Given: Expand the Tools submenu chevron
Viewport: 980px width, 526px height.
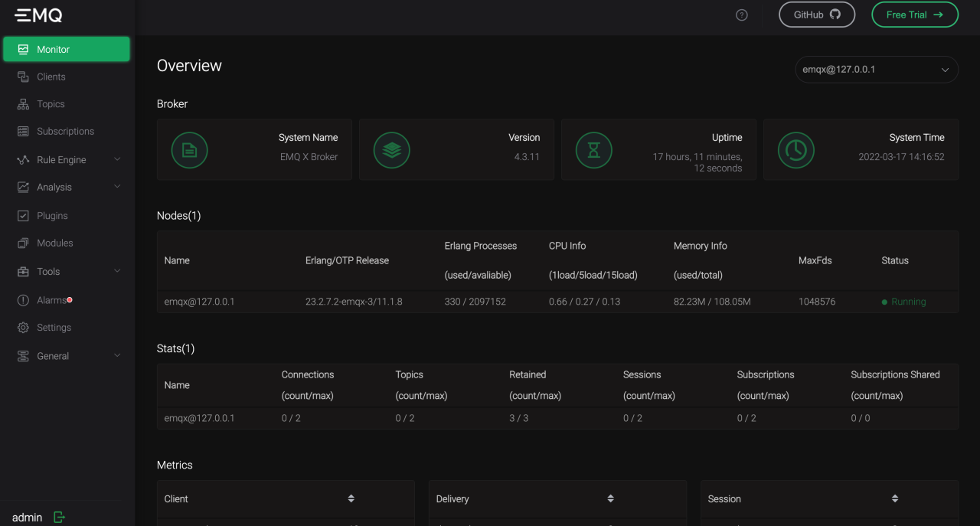Looking at the screenshot, I should tap(117, 271).
